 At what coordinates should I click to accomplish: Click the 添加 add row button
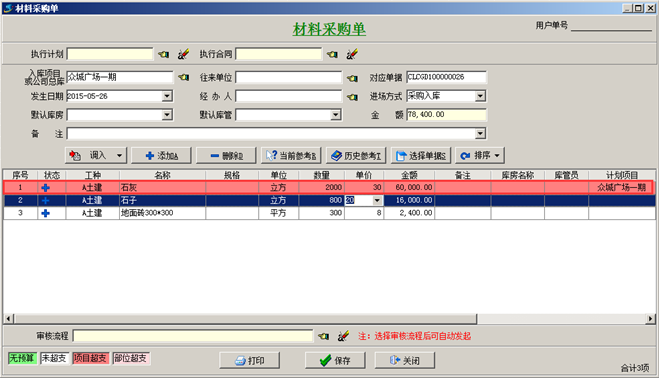(x=161, y=155)
